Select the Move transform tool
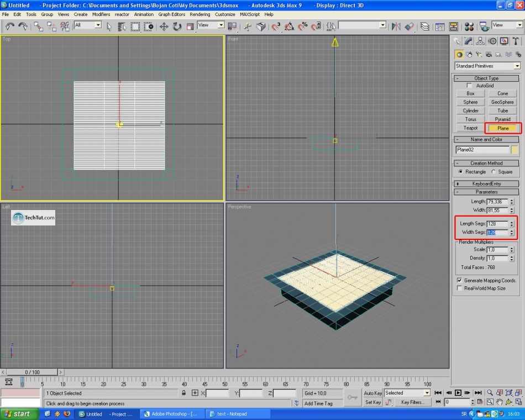Image resolution: width=525 pixels, height=420 pixels. pos(164,26)
